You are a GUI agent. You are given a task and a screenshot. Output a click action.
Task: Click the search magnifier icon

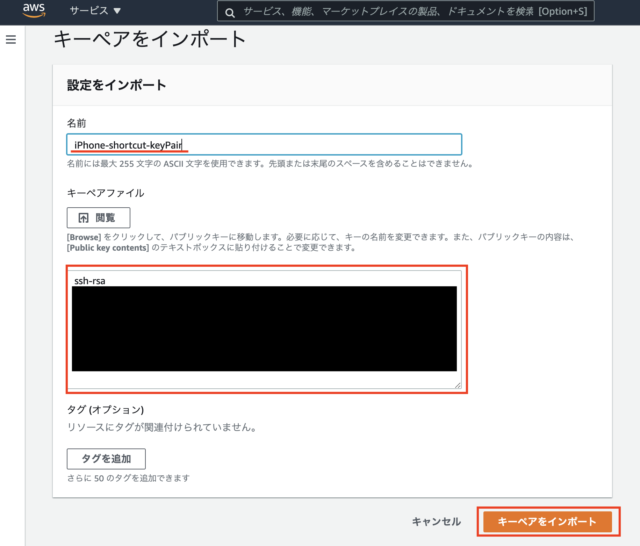click(230, 13)
